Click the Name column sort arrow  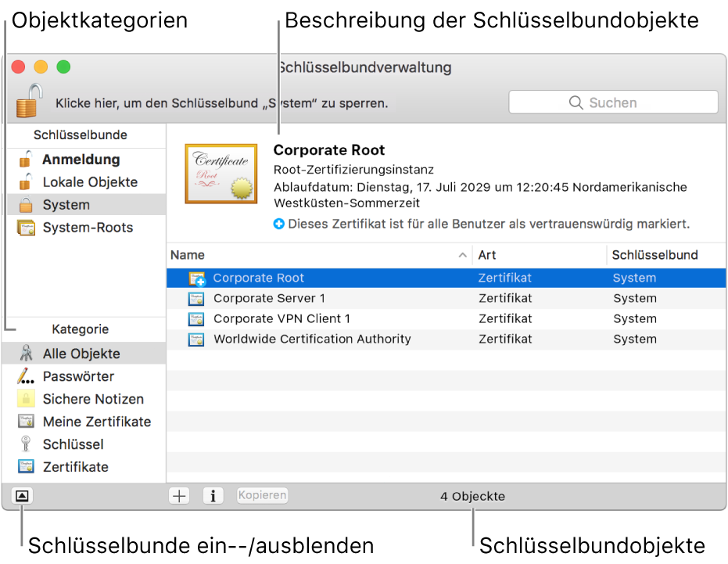pos(462,255)
